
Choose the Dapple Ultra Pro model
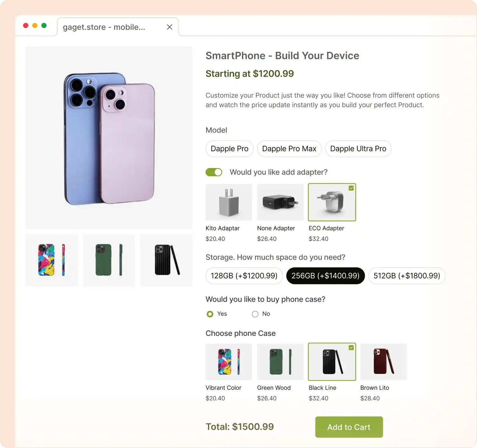click(358, 149)
